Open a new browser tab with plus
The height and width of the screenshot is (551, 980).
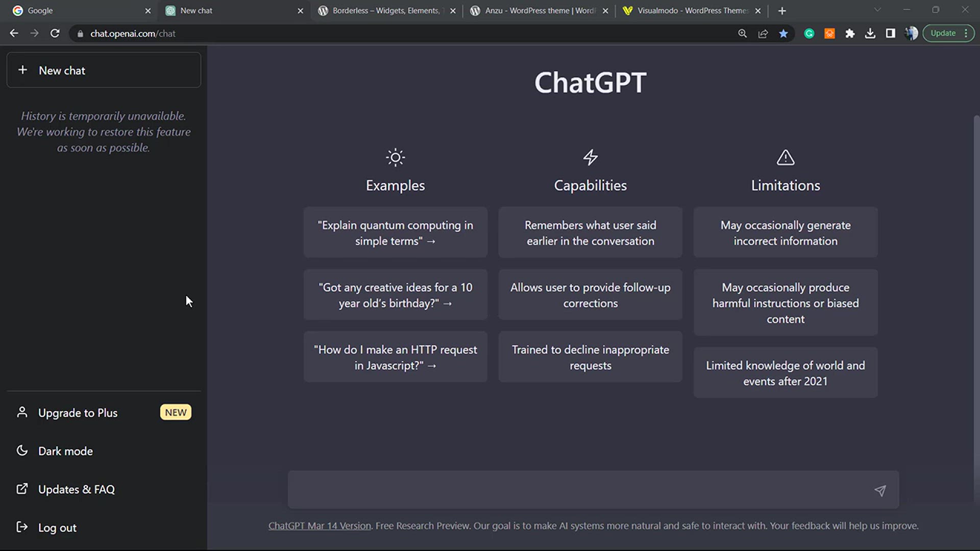pyautogui.click(x=782, y=11)
